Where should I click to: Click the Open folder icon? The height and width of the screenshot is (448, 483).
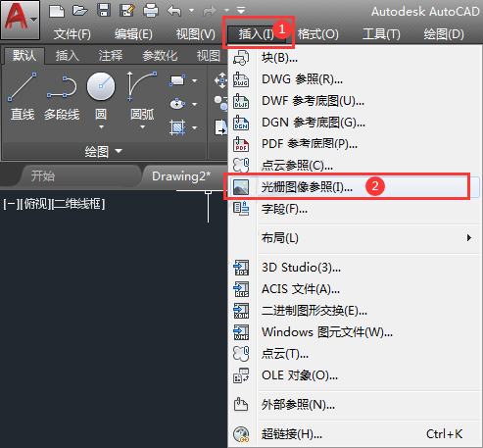click(x=80, y=11)
